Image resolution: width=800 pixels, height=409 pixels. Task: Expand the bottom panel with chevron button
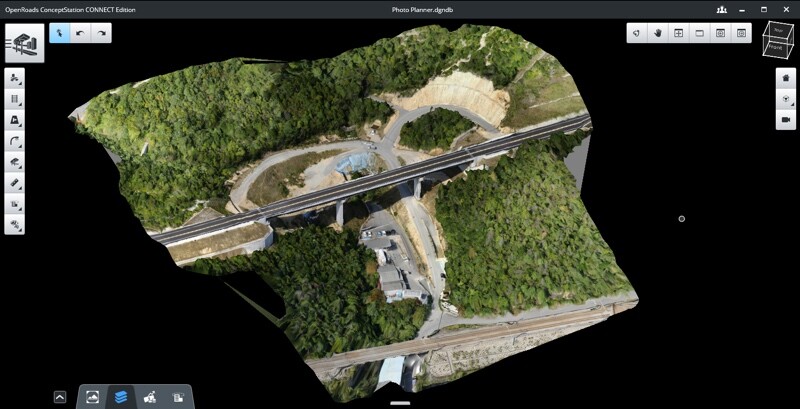coord(60,397)
